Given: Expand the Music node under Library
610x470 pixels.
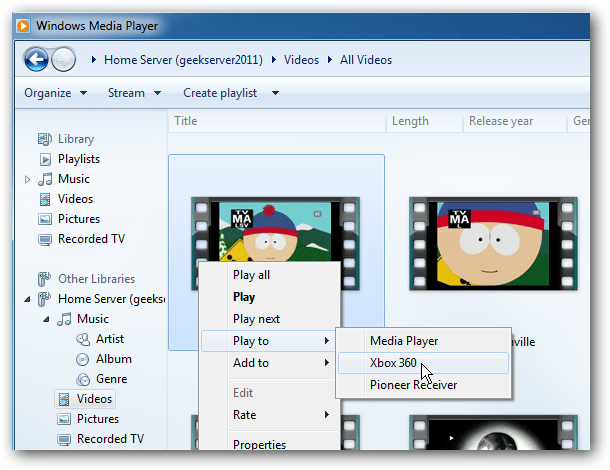Looking at the screenshot, I should click(27, 179).
